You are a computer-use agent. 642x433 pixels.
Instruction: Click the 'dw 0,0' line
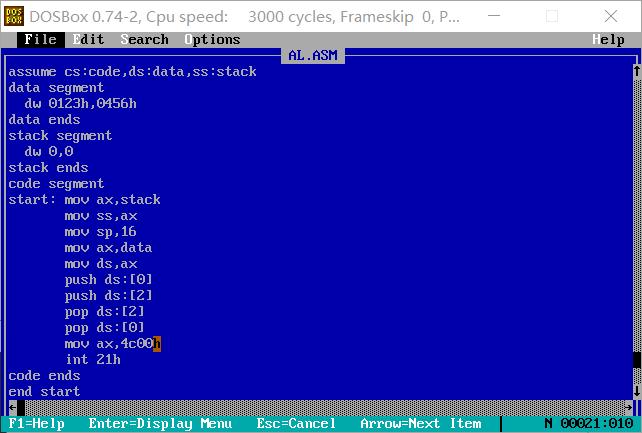click(x=49, y=151)
